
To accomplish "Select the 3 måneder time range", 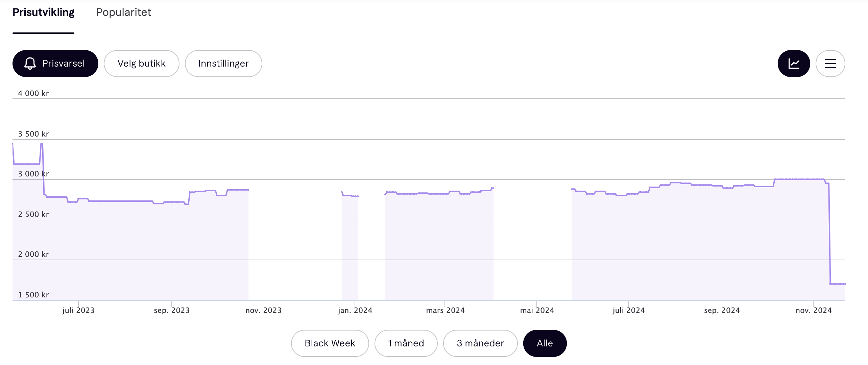I will click(x=480, y=343).
